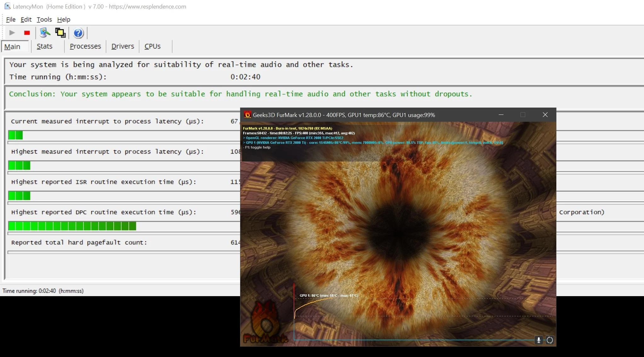644x357 pixels.
Task: Switch to the CPUs tab
Action: [152, 46]
